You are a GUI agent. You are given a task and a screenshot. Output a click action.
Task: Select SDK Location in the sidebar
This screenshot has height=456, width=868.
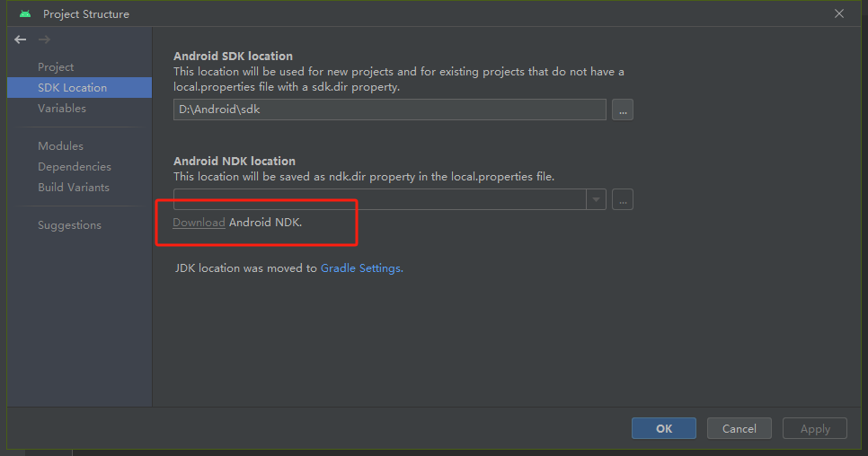tap(72, 88)
